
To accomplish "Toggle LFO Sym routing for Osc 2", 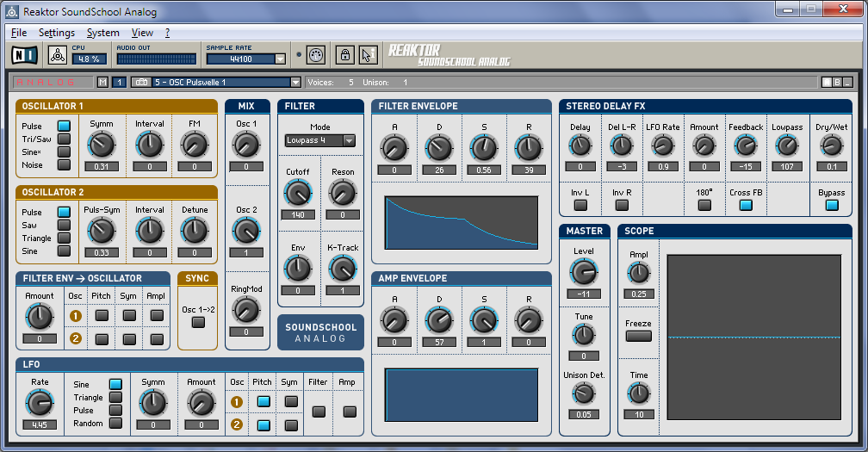I will coord(291,425).
